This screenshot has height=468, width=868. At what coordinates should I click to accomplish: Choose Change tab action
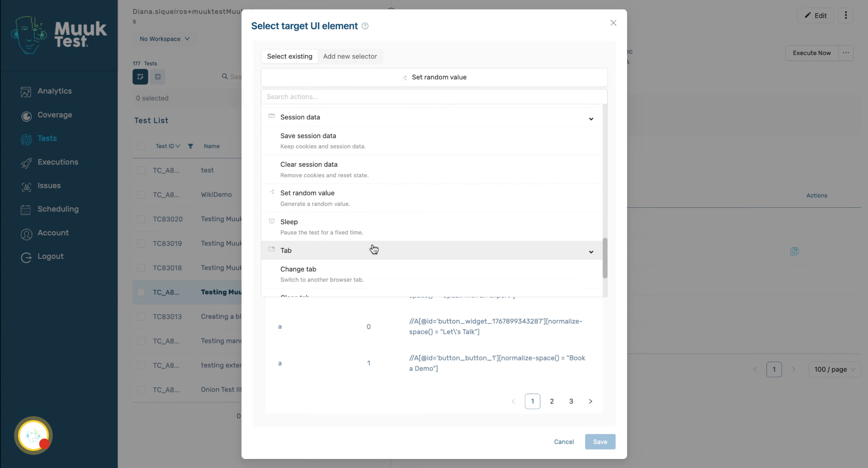(x=432, y=274)
